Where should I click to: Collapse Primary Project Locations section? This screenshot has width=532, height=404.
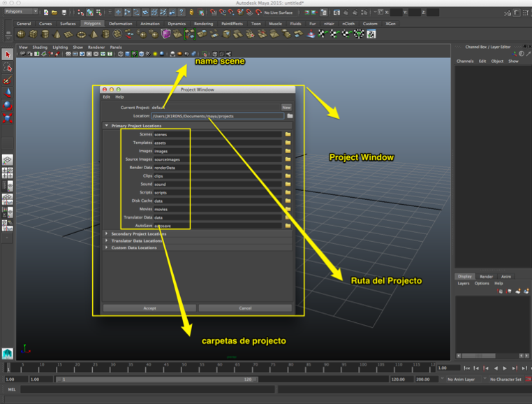coord(107,126)
